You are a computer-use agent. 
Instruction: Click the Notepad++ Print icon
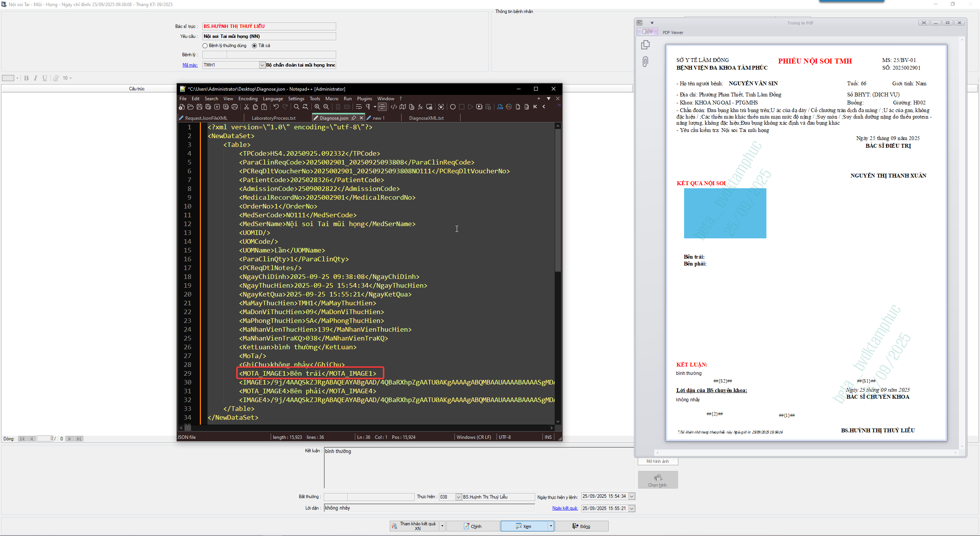pyautogui.click(x=235, y=107)
